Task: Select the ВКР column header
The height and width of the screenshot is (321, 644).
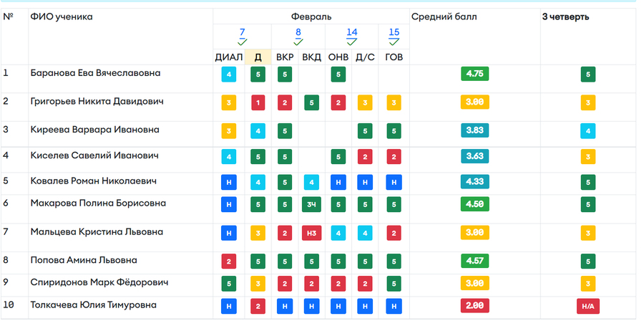Action: (284, 57)
